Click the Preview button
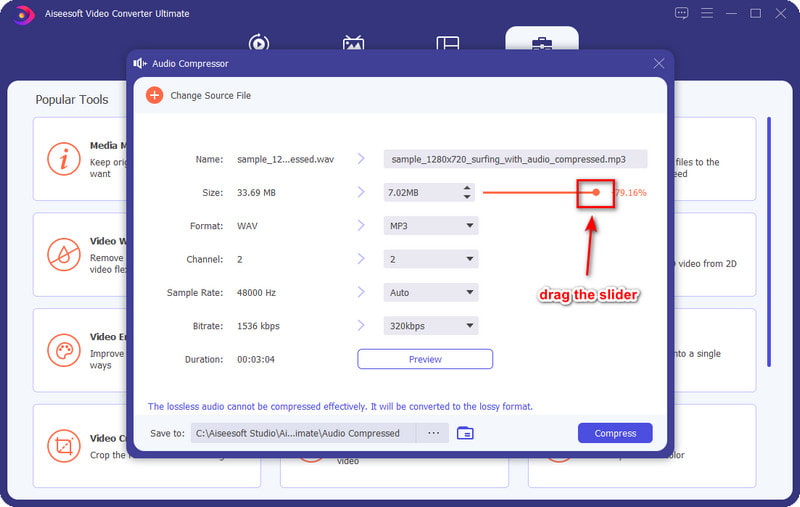This screenshot has width=800, height=507. tap(425, 359)
